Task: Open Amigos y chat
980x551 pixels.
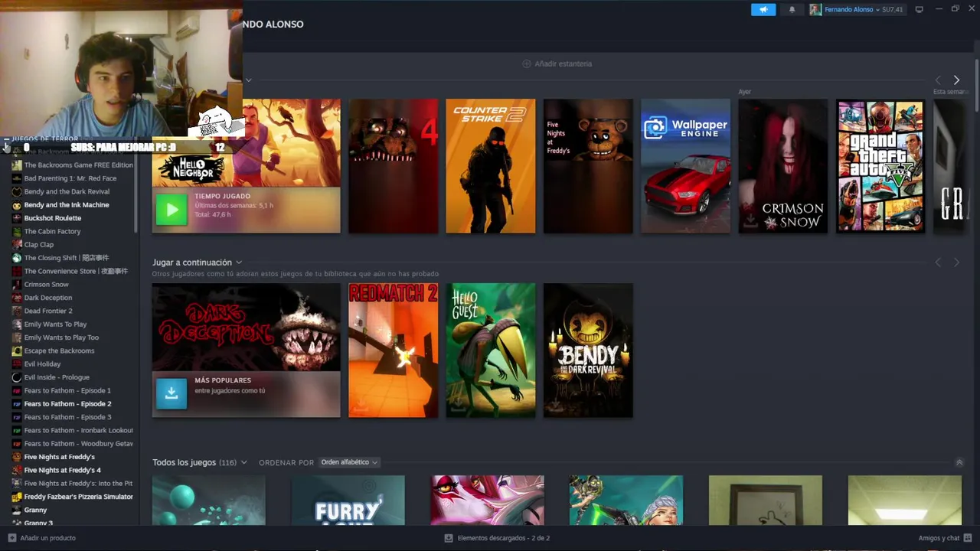Action: coord(945,538)
